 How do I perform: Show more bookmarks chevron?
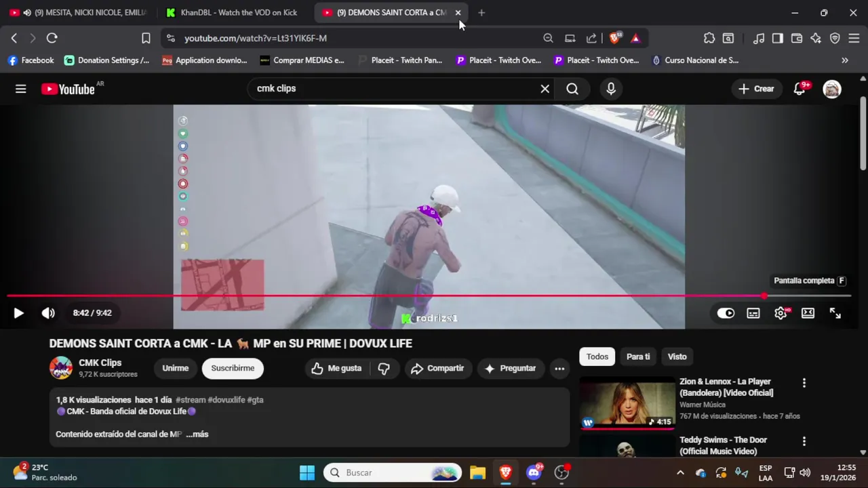pos(845,60)
